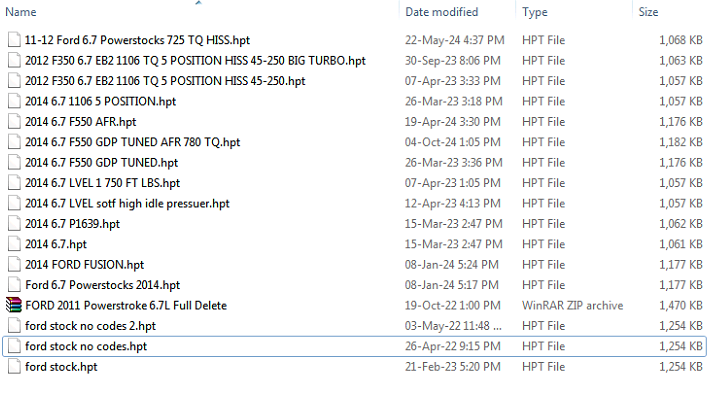Select the 2014 6.7 F550 GDP TUNED.hpt file
The image size is (707, 408).
101,162
